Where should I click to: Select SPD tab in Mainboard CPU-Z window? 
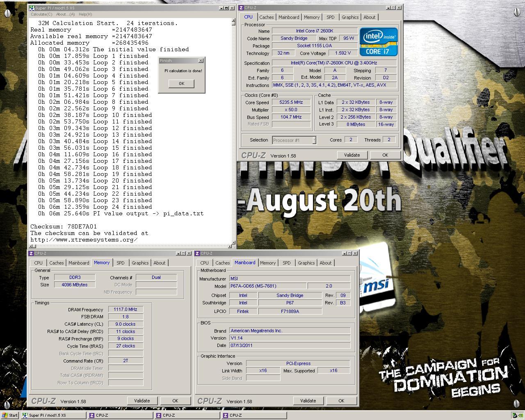pos(286,263)
